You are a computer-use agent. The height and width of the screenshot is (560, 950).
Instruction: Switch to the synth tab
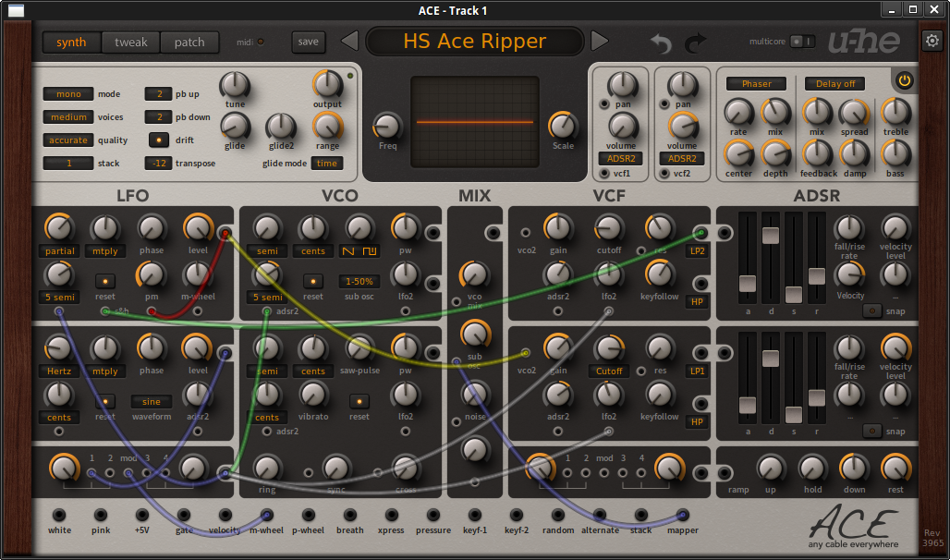point(71,42)
